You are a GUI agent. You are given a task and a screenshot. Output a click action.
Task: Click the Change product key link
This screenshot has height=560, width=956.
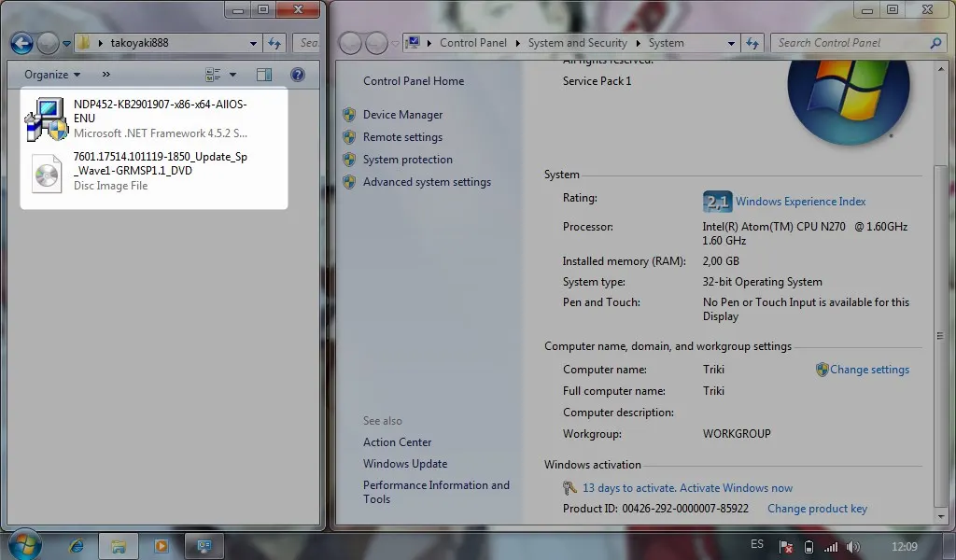[x=817, y=509]
